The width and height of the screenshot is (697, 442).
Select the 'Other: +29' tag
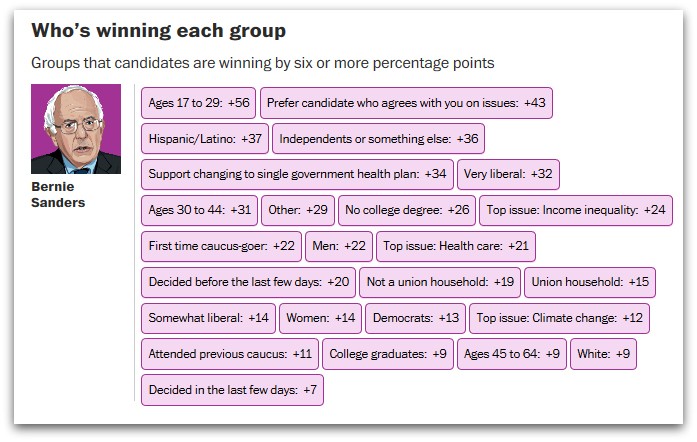[x=297, y=210]
